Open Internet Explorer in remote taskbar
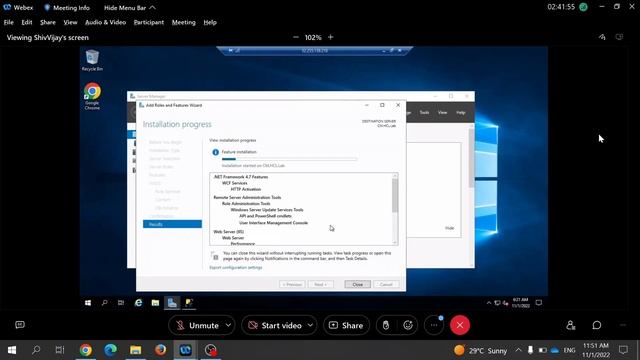 coord(138,303)
